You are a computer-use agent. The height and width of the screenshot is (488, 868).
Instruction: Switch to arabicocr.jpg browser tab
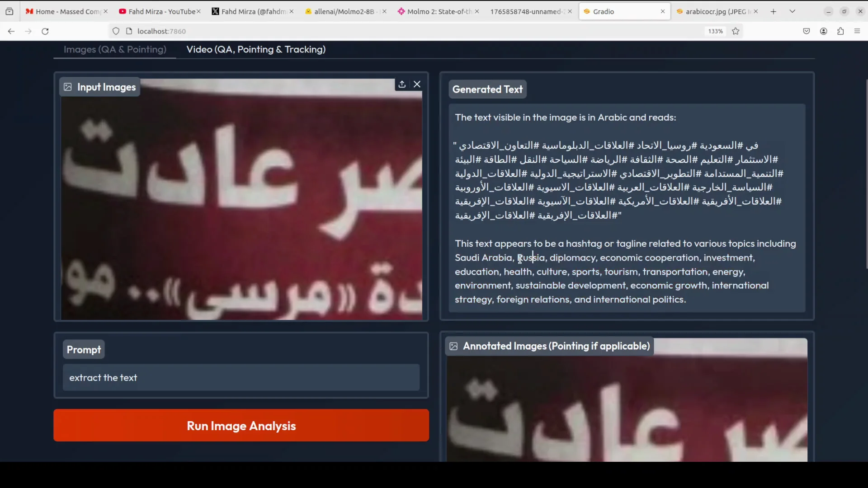pyautogui.click(x=715, y=11)
